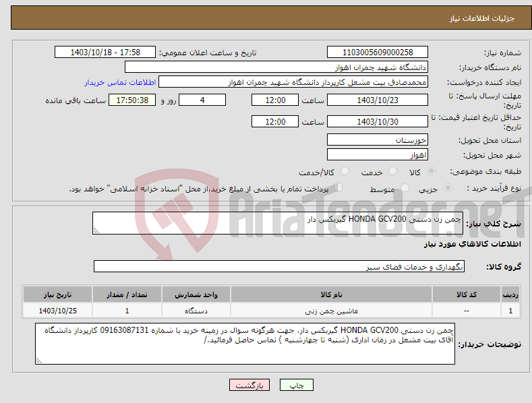Select the خدمت radio button

pyautogui.click(x=392, y=171)
